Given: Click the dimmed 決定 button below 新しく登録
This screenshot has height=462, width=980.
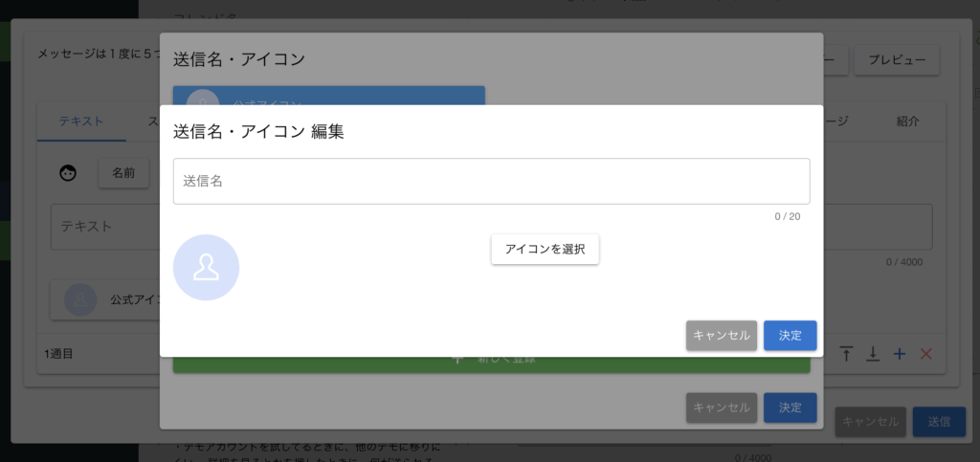Looking at the screenshot, I should point(790,407).
